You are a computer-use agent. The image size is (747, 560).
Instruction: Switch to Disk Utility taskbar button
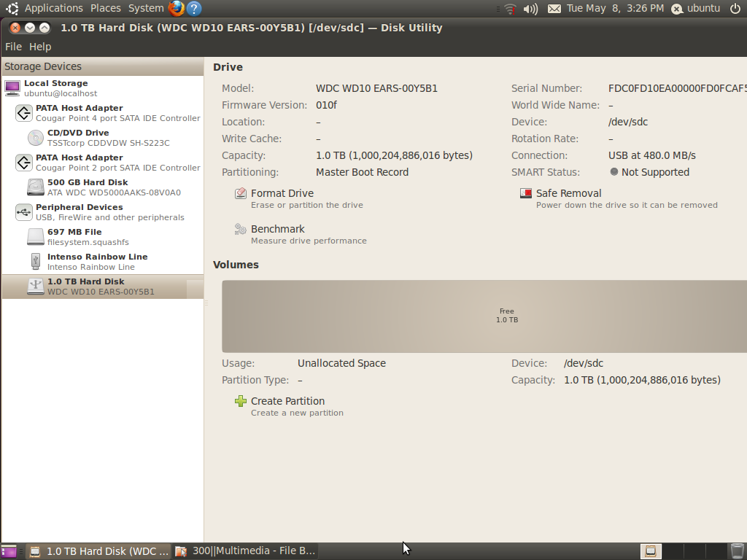(x=99, y=551)
